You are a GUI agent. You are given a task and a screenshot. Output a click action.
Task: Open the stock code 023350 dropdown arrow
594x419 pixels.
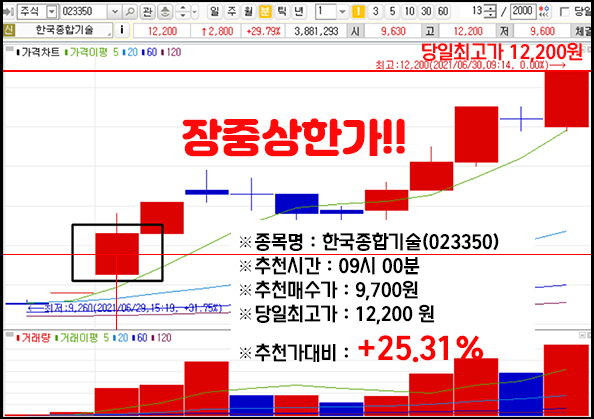tap(115, 12)
